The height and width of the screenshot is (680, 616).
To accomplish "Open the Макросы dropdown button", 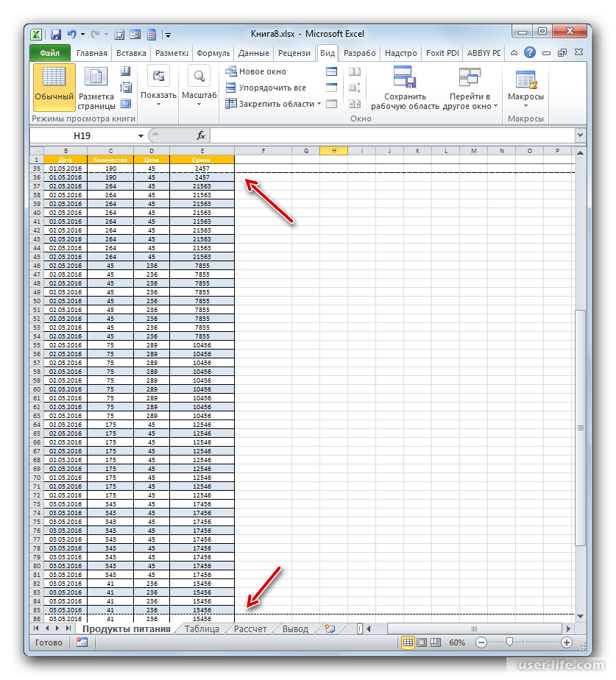I will 525,88.
